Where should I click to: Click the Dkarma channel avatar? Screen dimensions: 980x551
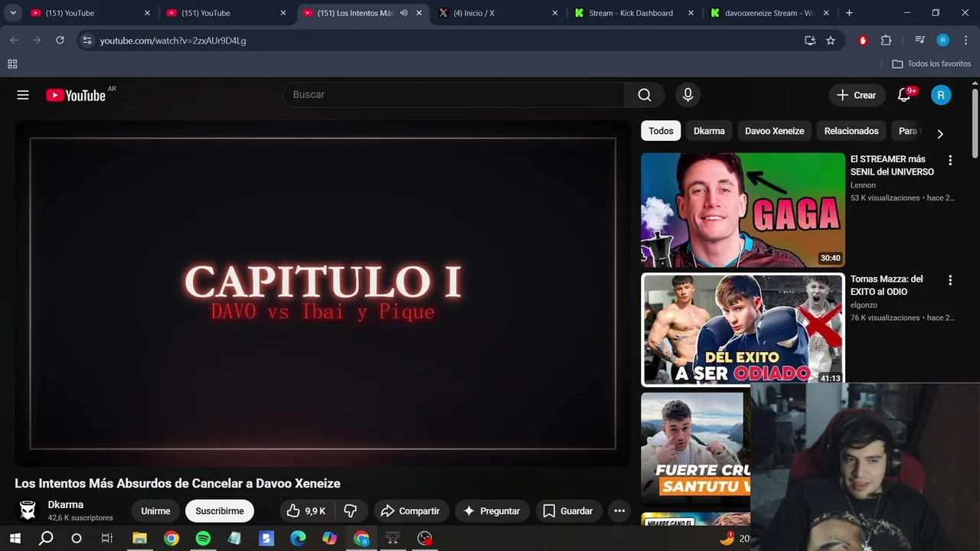pos(28,510)
